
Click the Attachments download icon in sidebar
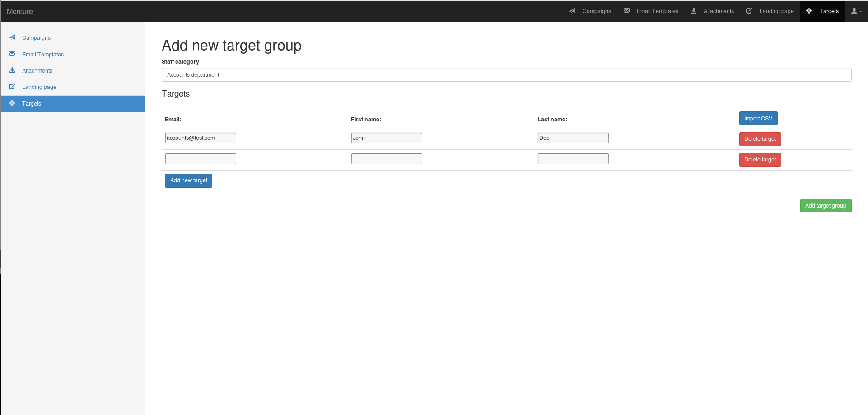[x=12, y=70]
